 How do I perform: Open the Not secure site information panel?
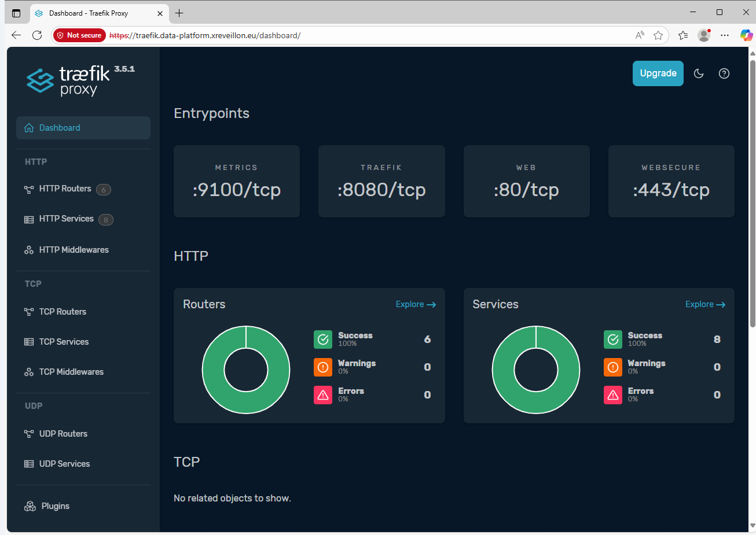[79, 35]
